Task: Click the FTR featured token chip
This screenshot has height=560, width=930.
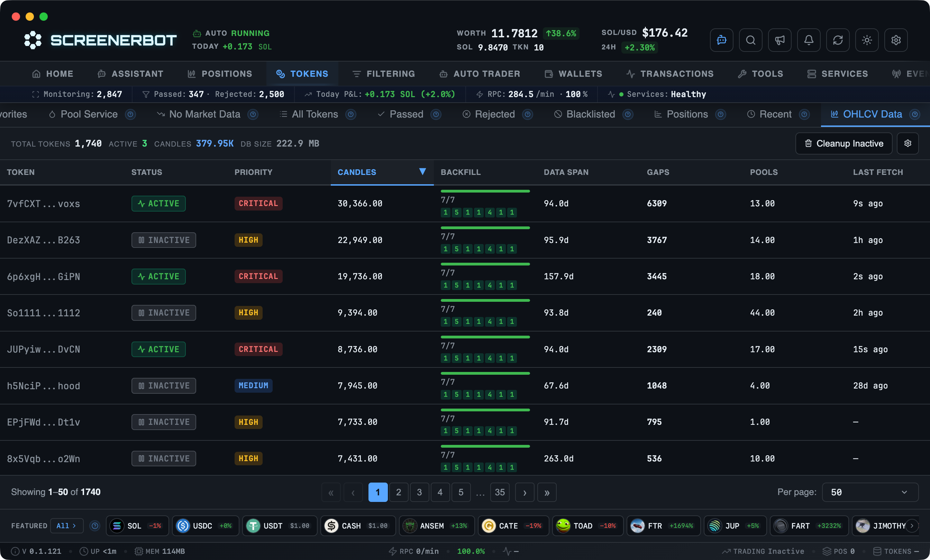Action: pos(664,526)
